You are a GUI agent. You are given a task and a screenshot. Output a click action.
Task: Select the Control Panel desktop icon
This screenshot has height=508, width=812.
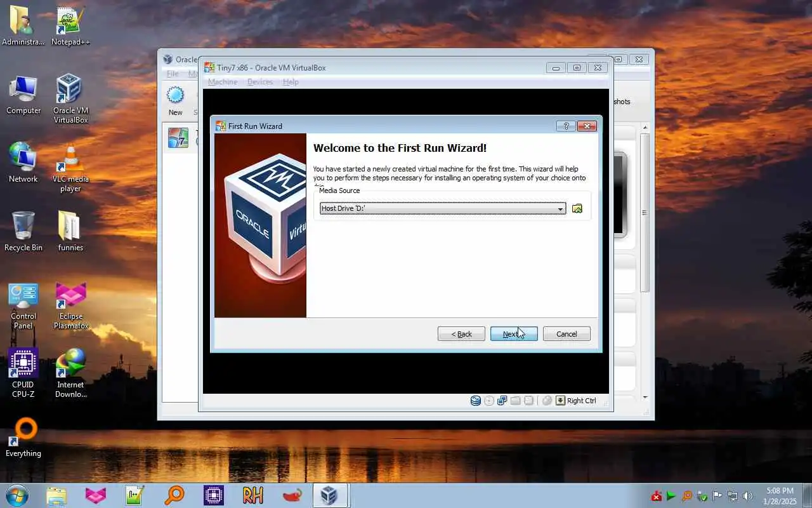coord(23,306)
